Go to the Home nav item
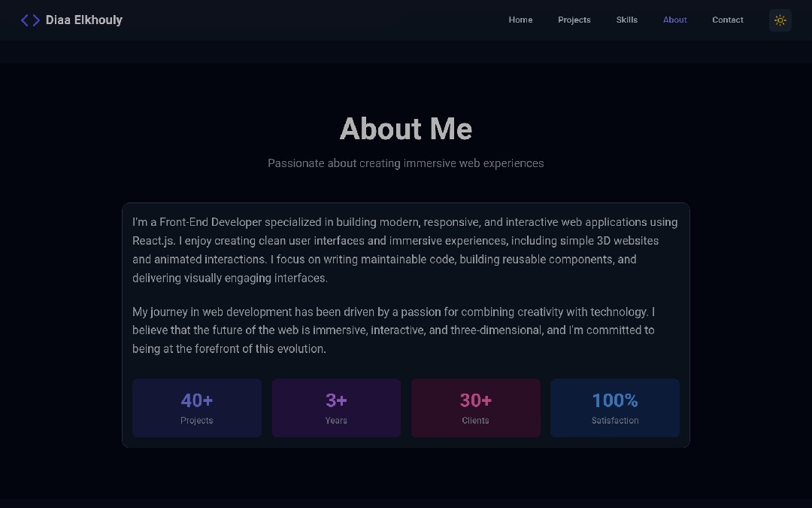812x508 pixels. point(520,20)
